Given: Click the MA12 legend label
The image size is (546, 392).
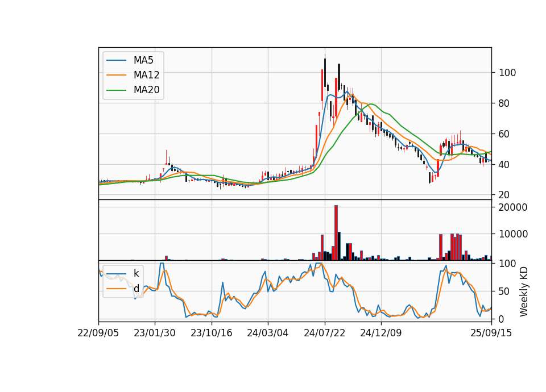Looking at the screenshot, I should click(x=146, y=75).
